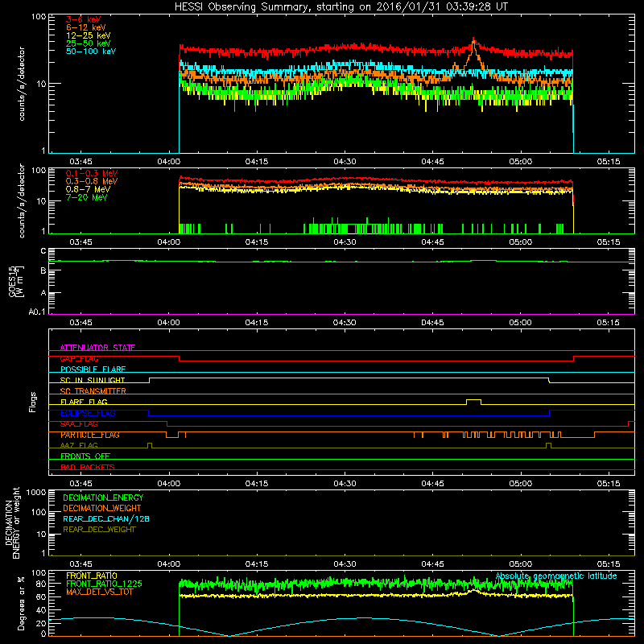Click the Flags axis label

coord(32,402)
